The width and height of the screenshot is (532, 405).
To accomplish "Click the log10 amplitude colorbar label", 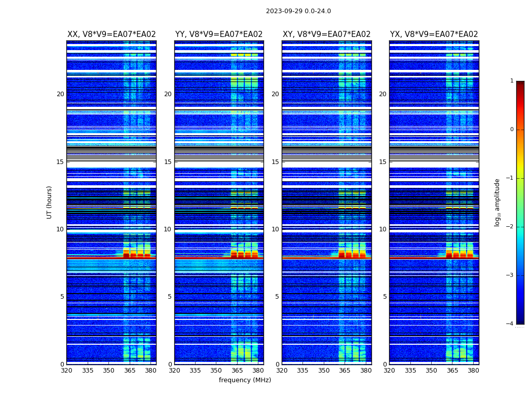I will pos(497,202).
